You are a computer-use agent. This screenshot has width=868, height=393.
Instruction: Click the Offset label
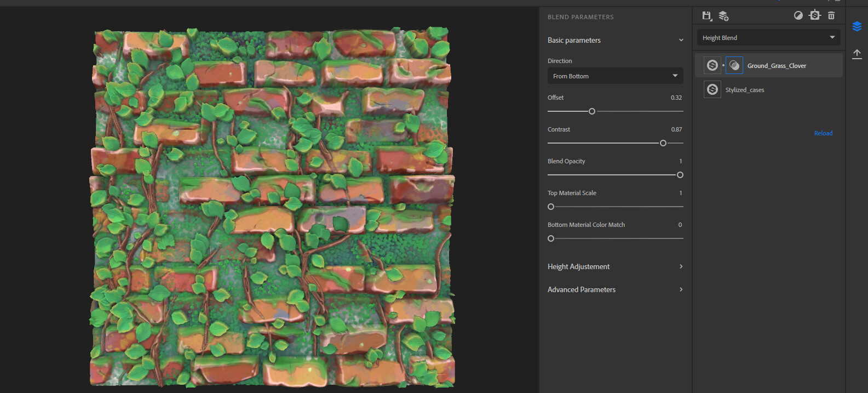(555, 98)
